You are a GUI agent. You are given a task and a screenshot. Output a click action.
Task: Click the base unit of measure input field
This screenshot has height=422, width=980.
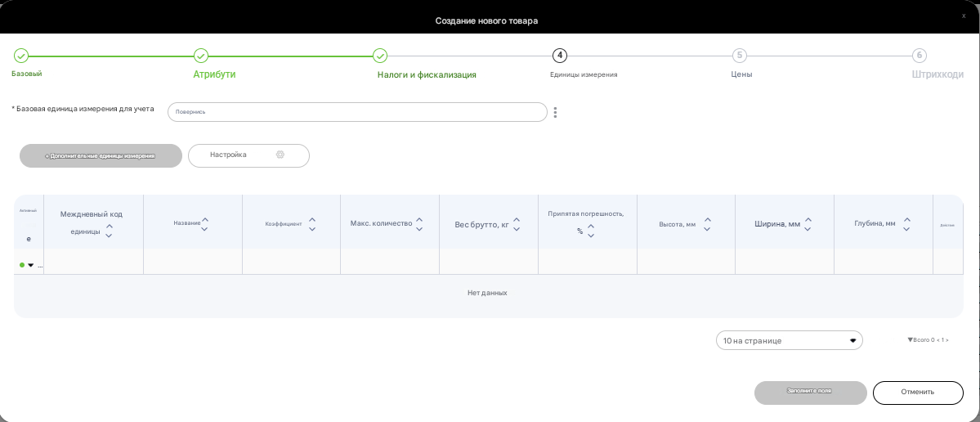357,112
